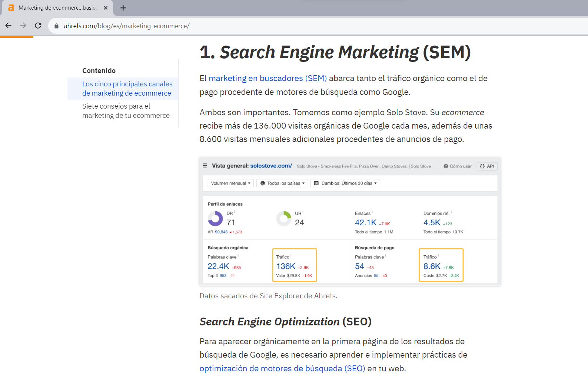Open a new browser tab

[123, 8]
